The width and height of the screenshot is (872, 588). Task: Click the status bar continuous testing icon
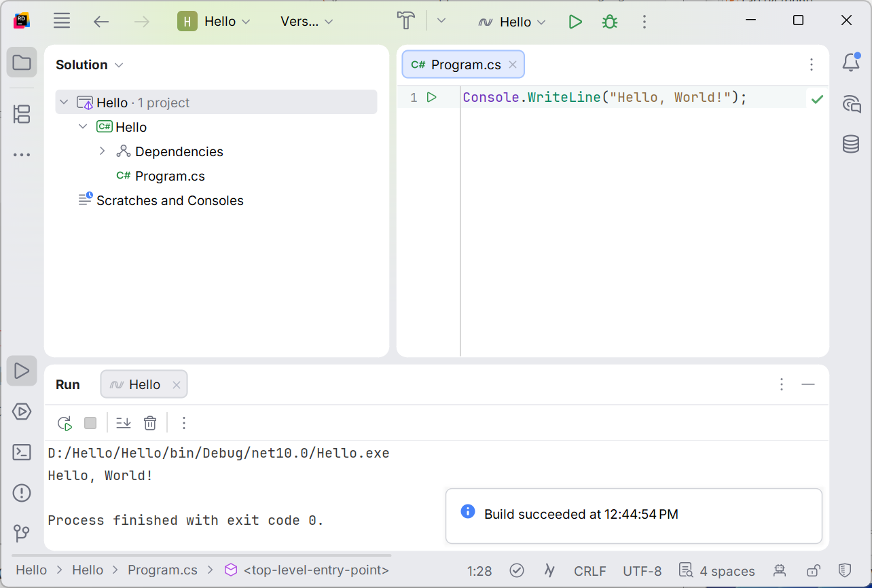(x=549, y=570)
